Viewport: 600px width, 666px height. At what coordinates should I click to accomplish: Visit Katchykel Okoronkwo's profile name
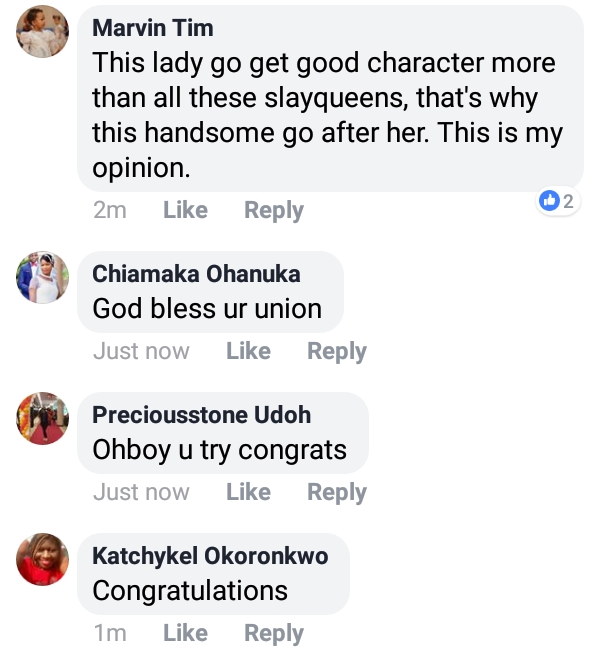tap(210, 556)
